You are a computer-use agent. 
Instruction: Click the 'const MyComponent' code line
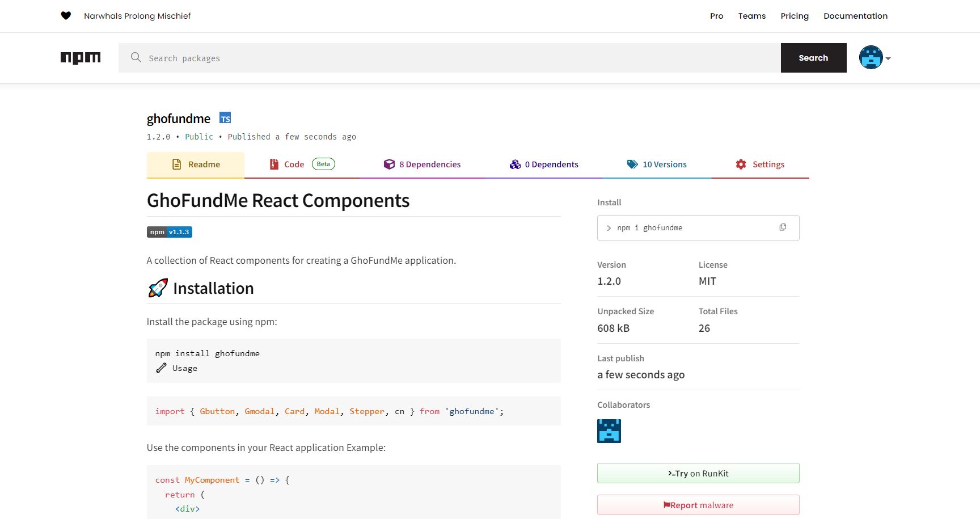[x=222, y=480]
